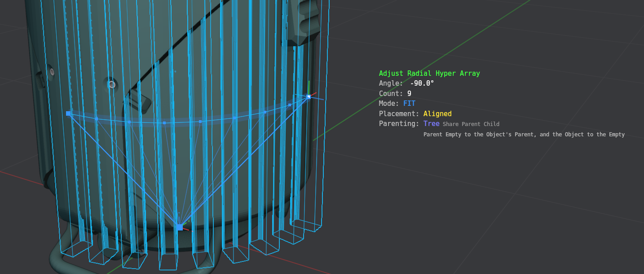
Task: Click the Count value 9
Action: click(x=409, y=94)
